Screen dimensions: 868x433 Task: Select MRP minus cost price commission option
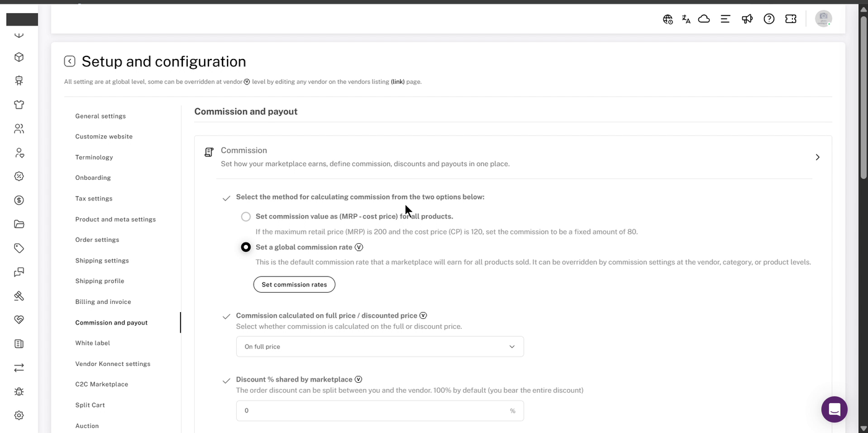[246, 216]
